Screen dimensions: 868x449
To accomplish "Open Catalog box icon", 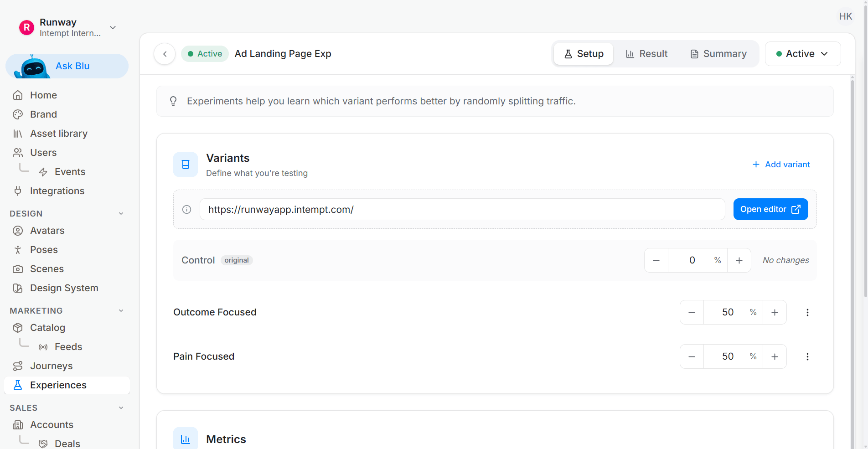I will pos(18,328).
